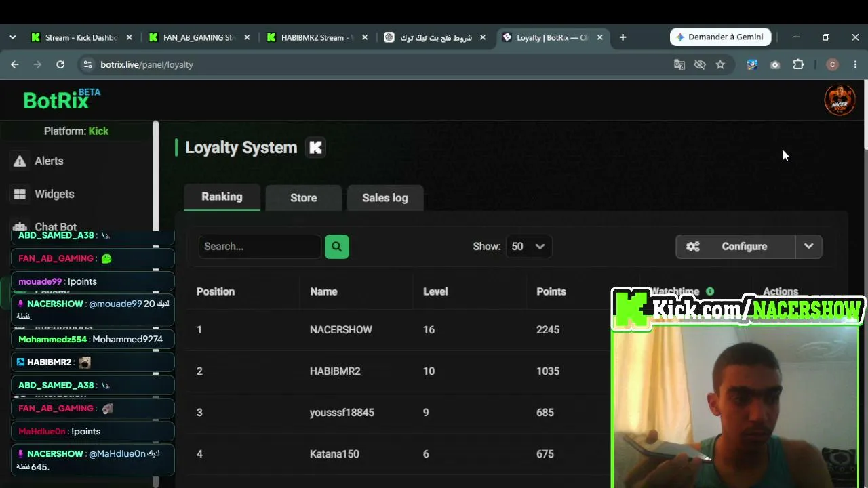
Task: Close the FAN_AB_GAMING Stream tab
Action: click(247, 37)
